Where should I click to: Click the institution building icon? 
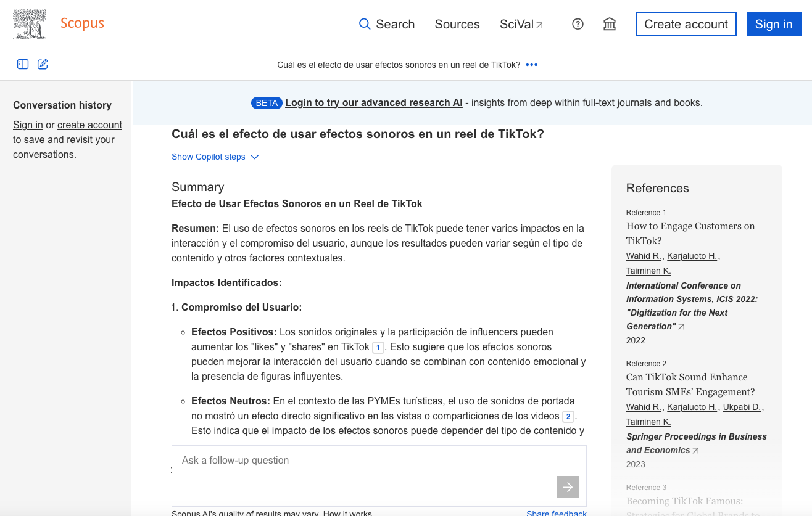[610, 24]
